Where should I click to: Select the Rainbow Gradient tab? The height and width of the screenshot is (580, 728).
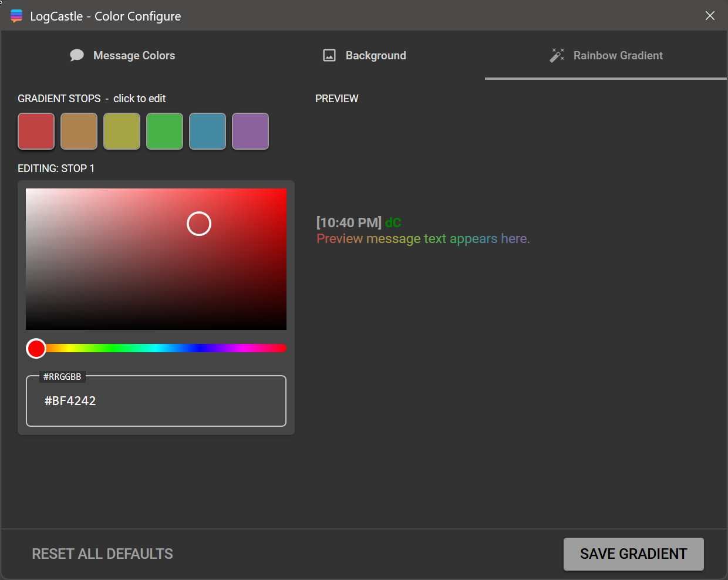point(618,55)
